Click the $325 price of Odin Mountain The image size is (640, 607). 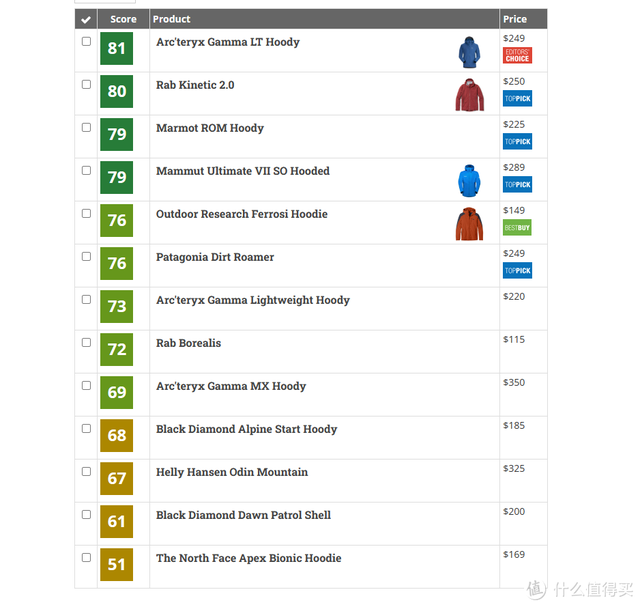[514, 469]
